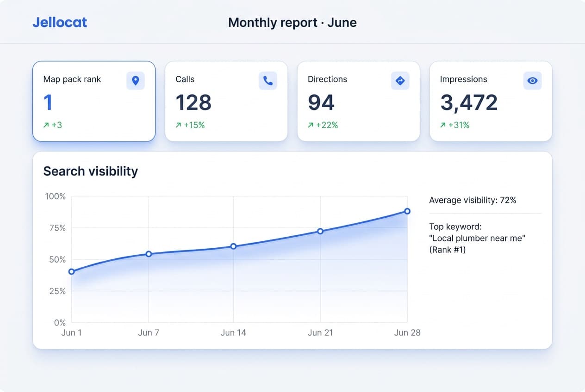Image resolution: width=585 pixels, height=392 pixels.
Task: Click the 'Average visibility: 72%' text
Action: tap(473, 200)
